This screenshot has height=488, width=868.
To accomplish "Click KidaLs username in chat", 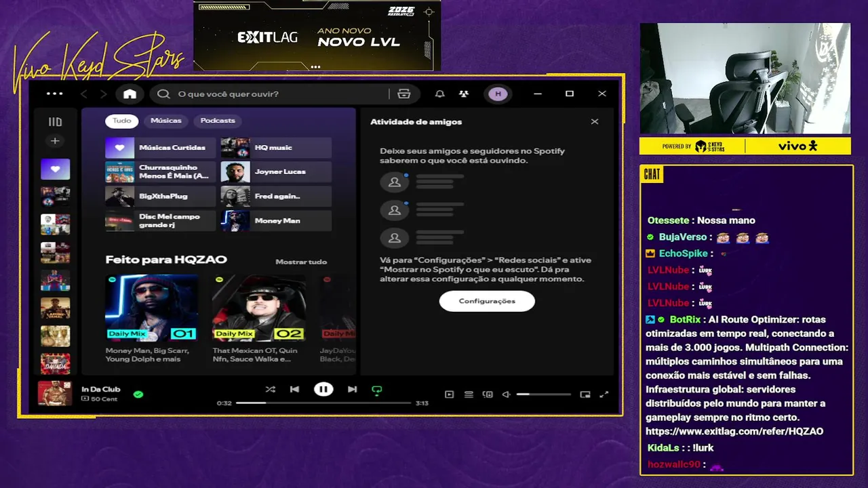I will pos(663,448).
